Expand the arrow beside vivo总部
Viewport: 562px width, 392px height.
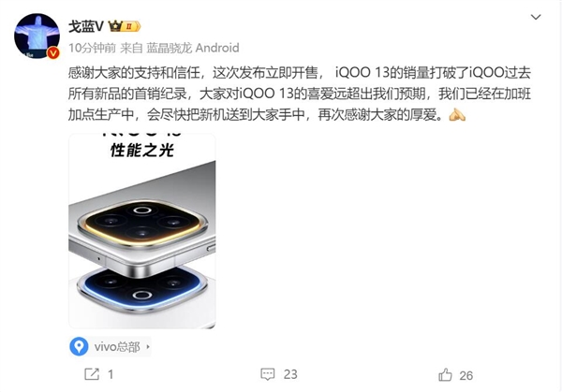pyautogui.click(x=148, y=346)
